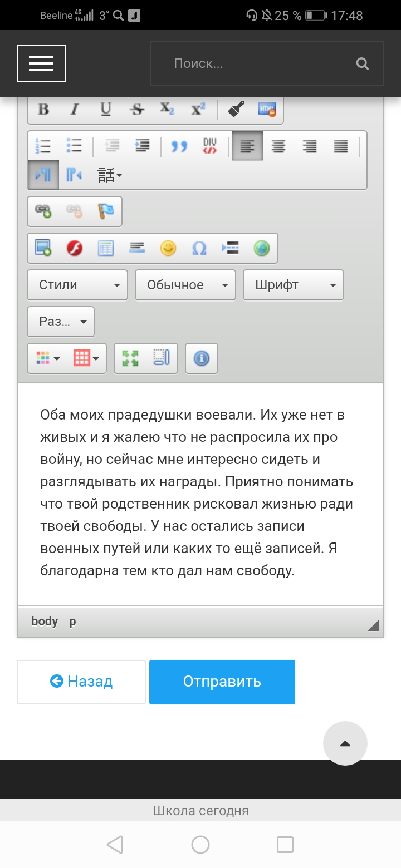
Task: Insert special character using Omega icon
Action: (199, 248)
